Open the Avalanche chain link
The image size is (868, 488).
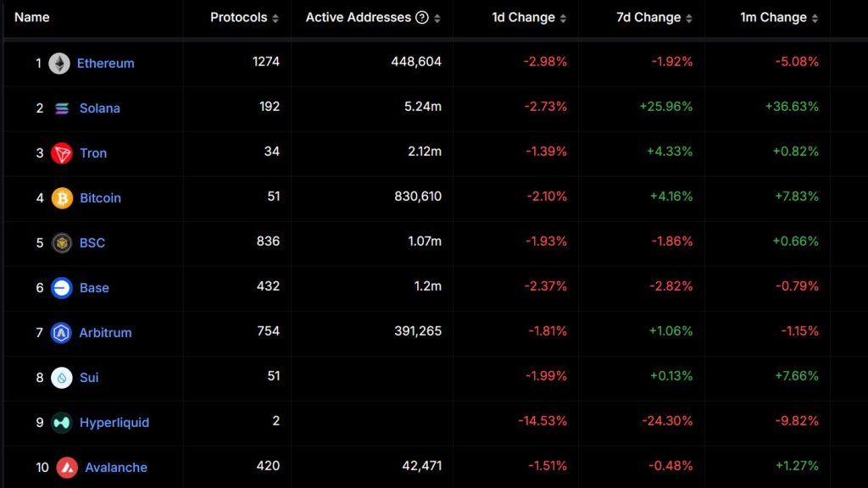116,468
